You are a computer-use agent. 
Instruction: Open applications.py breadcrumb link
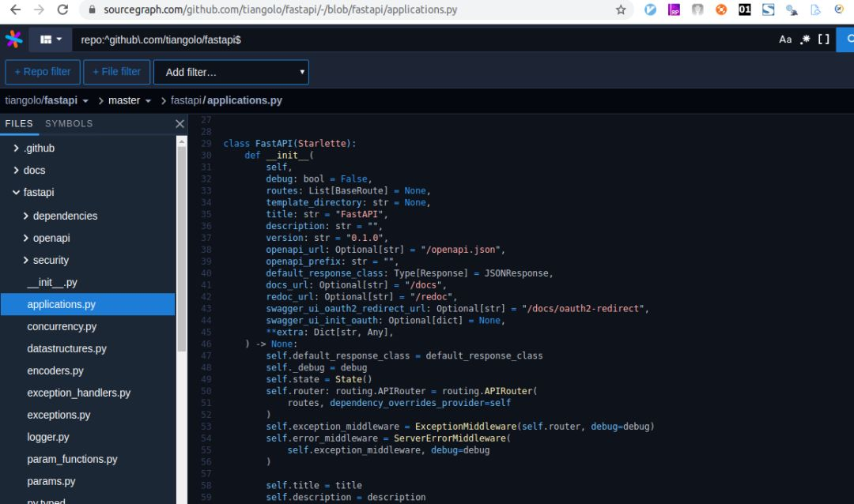click(x=244, y=100)
